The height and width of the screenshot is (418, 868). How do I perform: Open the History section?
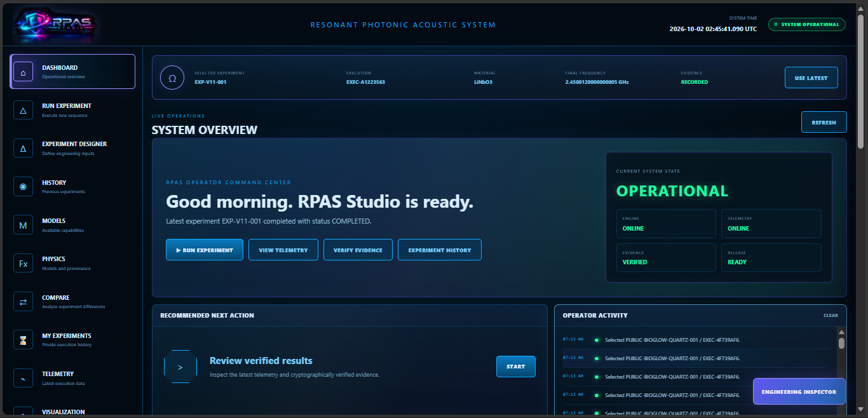[72, 187]
